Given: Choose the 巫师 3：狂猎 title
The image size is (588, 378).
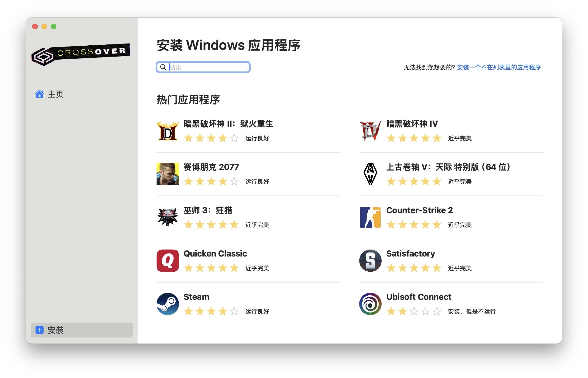Looking at the screenshot, I should pyautogui.click(x=208, y=210).
